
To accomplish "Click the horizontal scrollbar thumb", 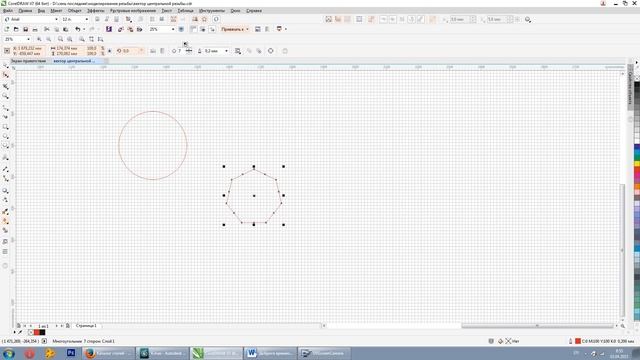I will coord(538,326).
